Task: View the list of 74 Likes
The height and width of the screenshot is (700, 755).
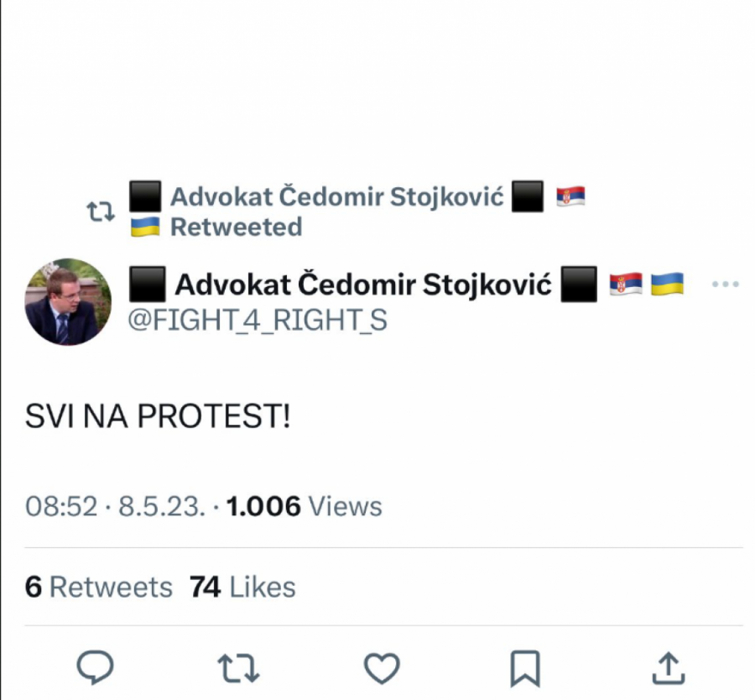Action: coord(242,587)
